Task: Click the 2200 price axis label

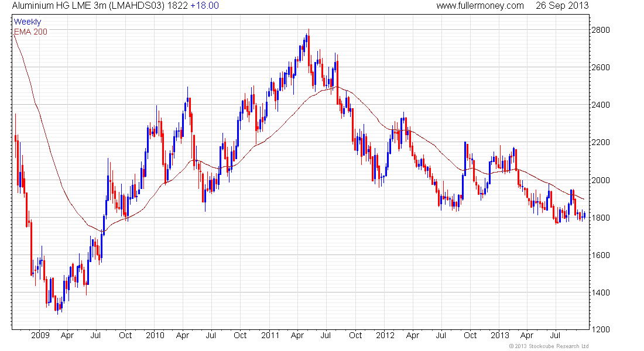Action: (x=601, y=143)
